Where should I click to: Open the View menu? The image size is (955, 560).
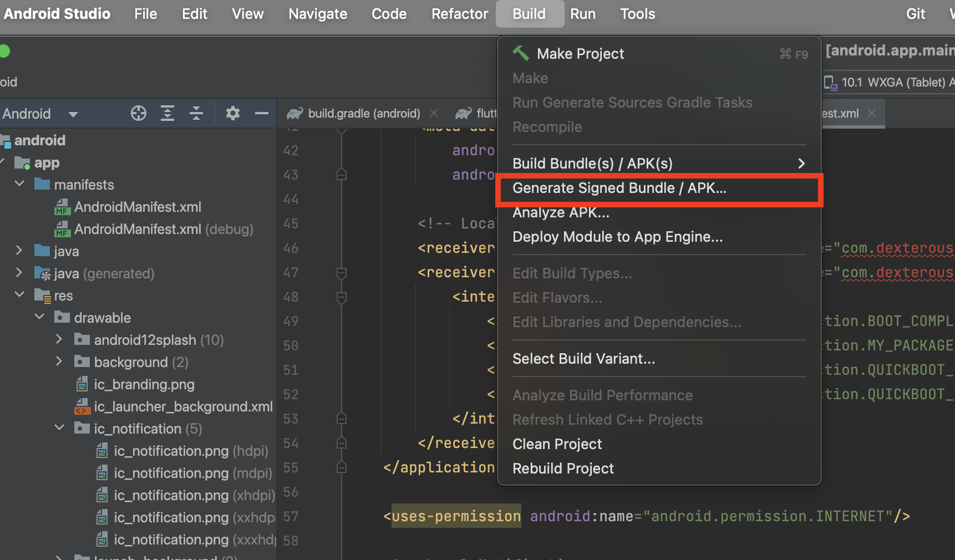(248, 14)
